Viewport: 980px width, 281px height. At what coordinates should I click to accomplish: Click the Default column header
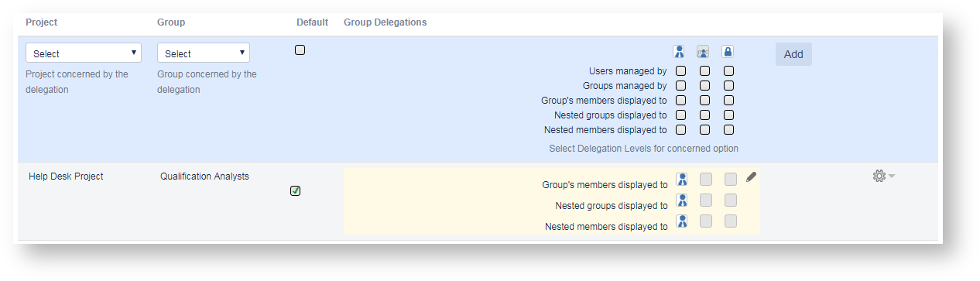[313, 22]
